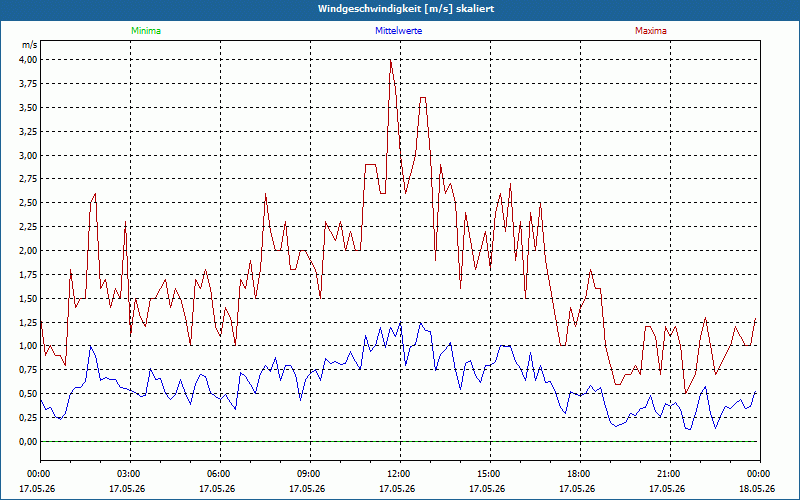Click the 4,00 y-axis value

pyautogui.click(x=28, y=60)
